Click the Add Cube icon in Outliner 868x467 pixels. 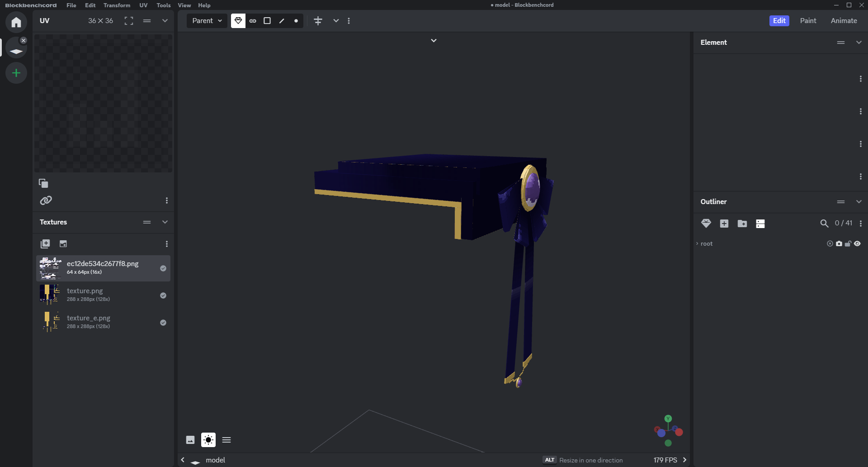click(x=724, y=224)
